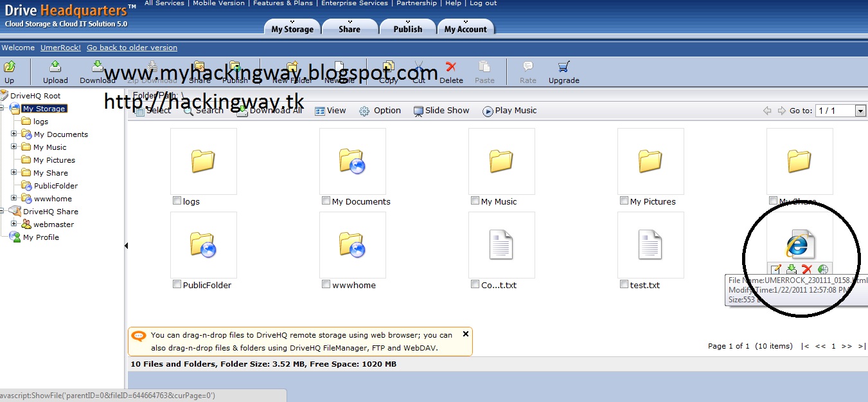Click the clock history icon on the HTML file

pyautogui.click(x=822, y=270)
